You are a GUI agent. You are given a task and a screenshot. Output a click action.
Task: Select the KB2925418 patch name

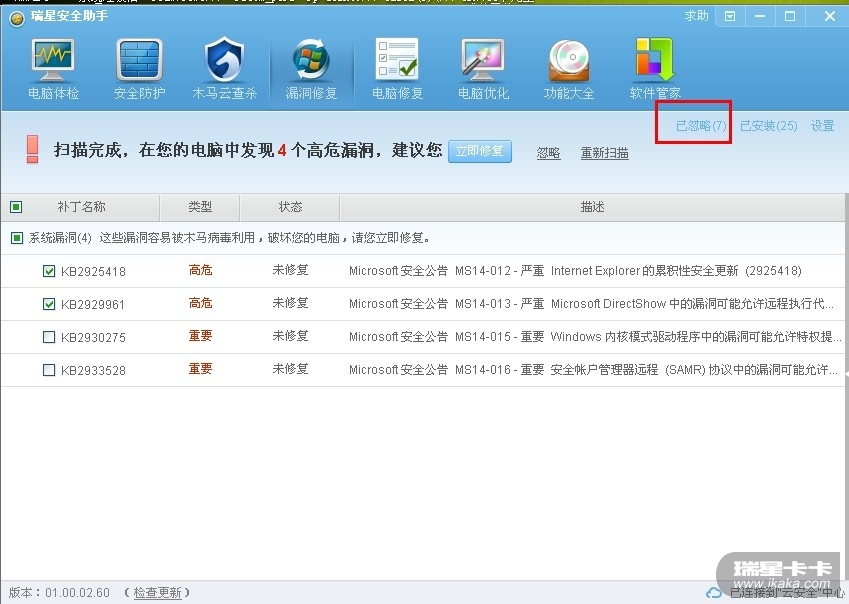point(93,271)
